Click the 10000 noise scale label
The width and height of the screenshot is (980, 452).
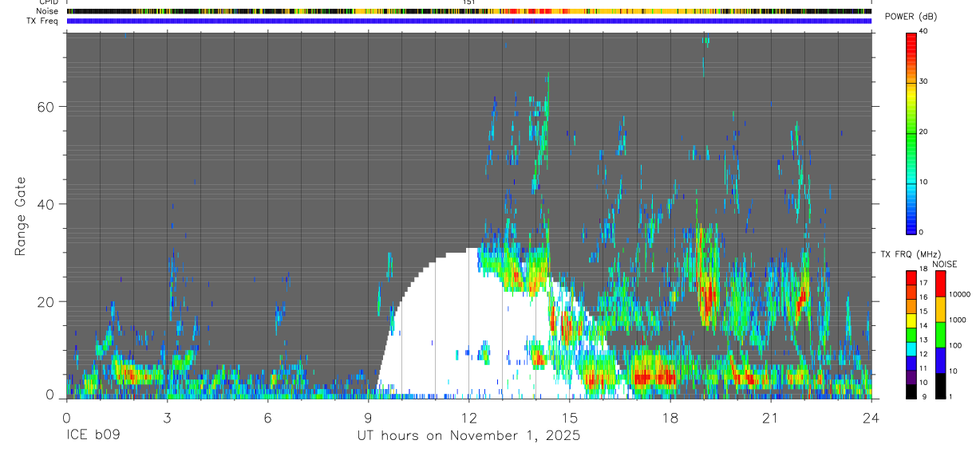[x=961, y=294]
